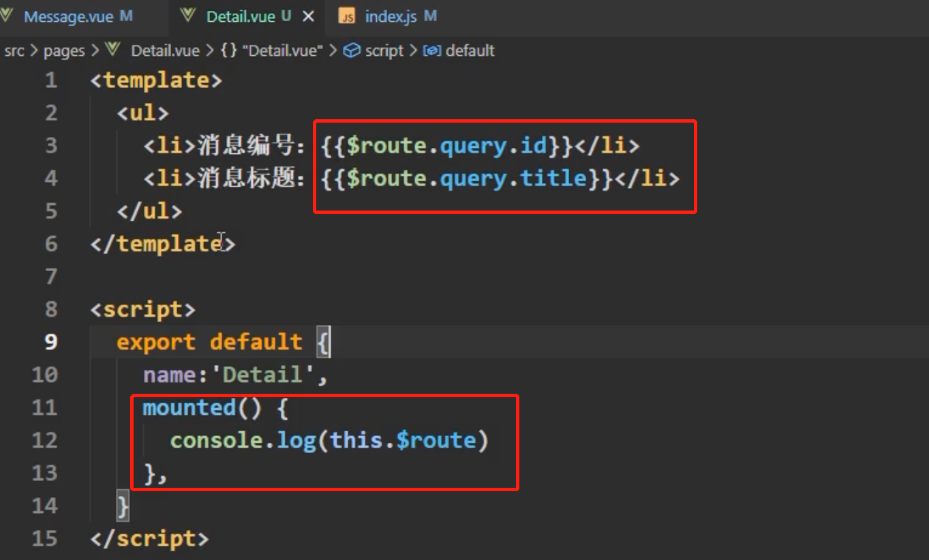
Task: Click the <ul> opening tag
Action: point(142,112)
